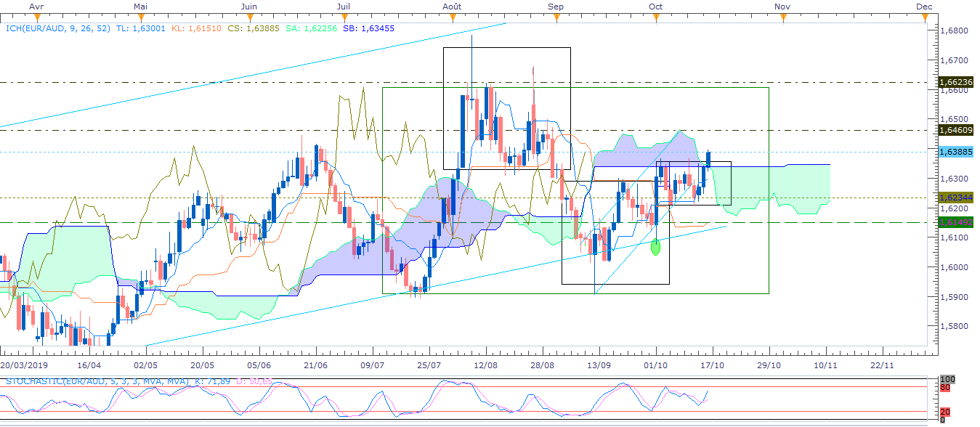The width and height of the screenshot is (980, 427).
Task: Click the 21/06 date axis label
Action: pos(315,367)
